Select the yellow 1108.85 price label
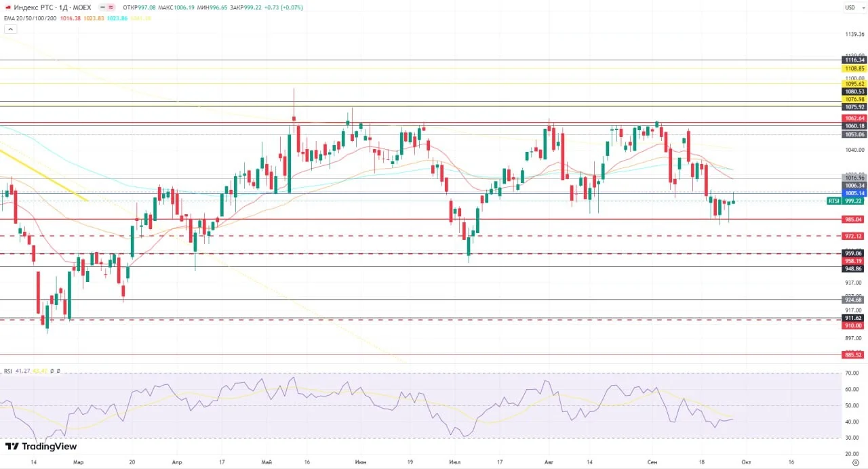 [x=854, y=68]
